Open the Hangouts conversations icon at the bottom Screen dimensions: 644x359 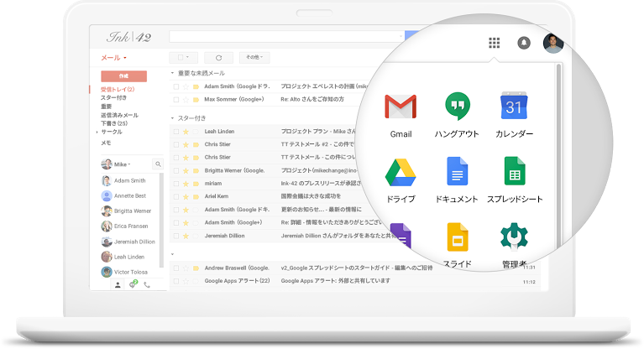133,284
